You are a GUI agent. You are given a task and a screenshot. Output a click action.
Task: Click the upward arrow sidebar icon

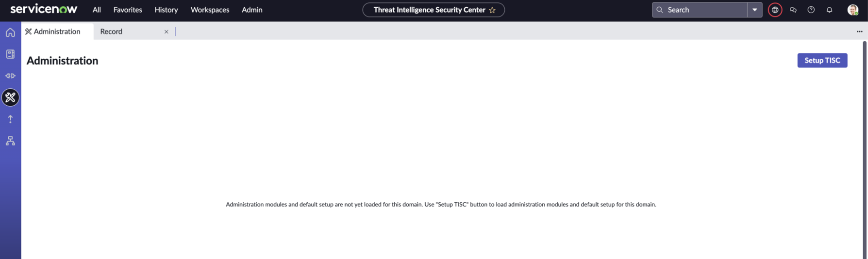point(10,119)
